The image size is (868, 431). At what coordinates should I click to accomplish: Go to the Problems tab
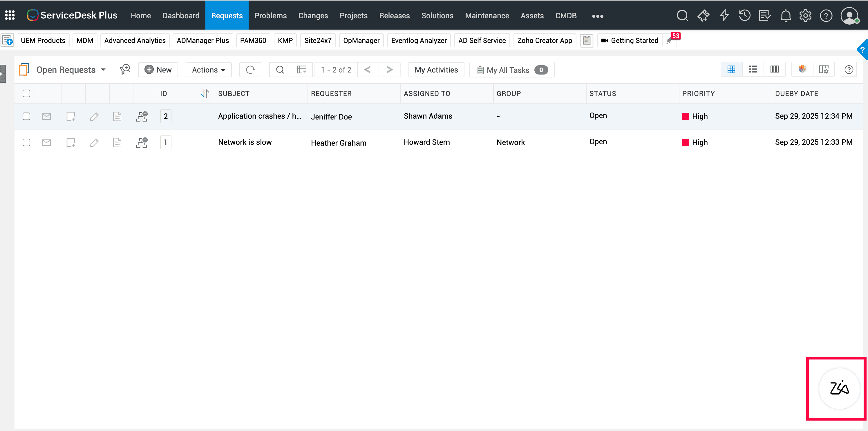270,15
